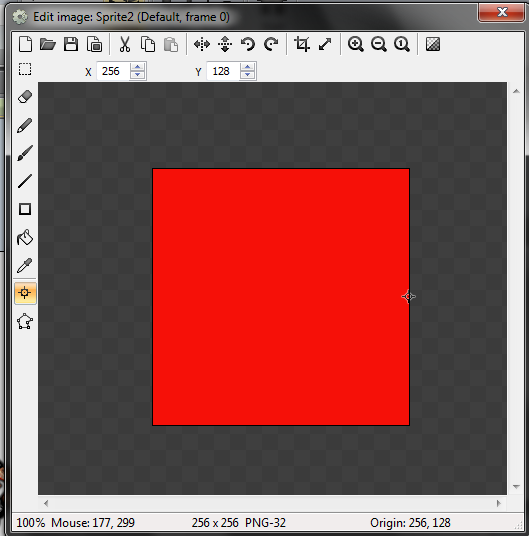Select the Pencil tool
529x536 pixels.
pos(25,125)
